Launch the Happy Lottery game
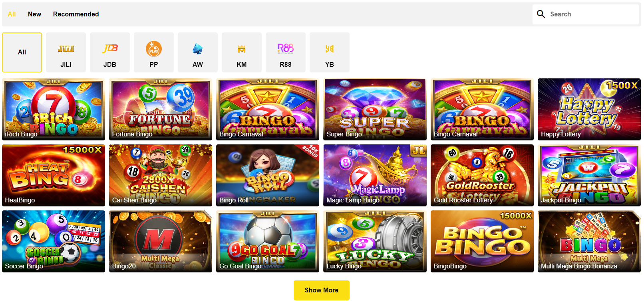The height and width of the screenshot is (304, 644). tap(589, 109)
